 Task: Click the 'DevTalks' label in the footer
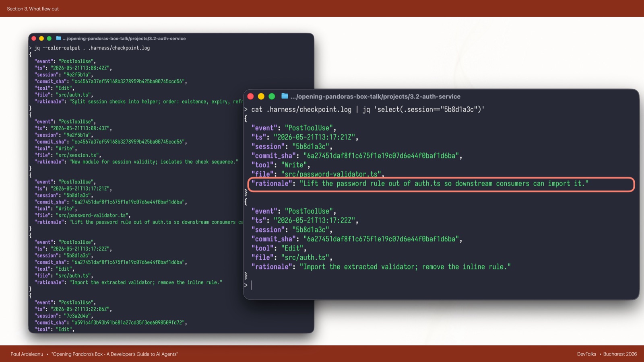pyautogui.click(x=586, y=354)
